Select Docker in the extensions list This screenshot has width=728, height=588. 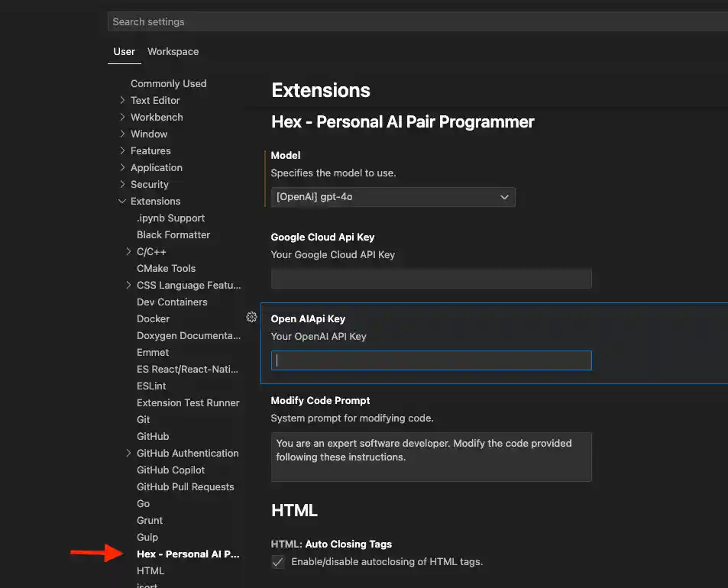pyautogui.click(x=153, y=318)
